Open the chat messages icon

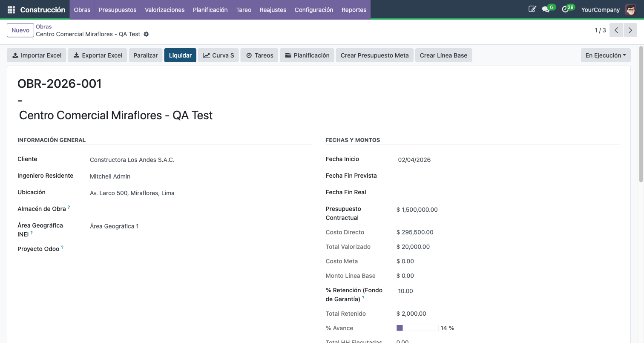point(546,9)
